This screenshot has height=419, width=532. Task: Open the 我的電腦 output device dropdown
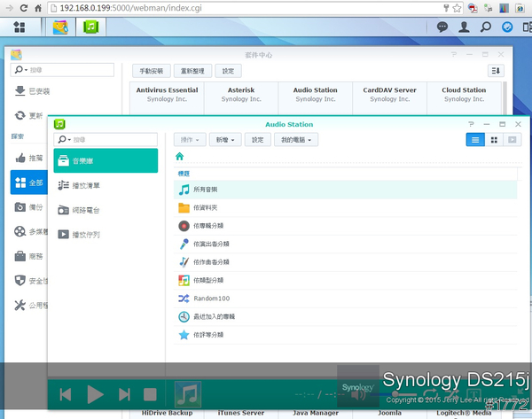coord(295,140)
